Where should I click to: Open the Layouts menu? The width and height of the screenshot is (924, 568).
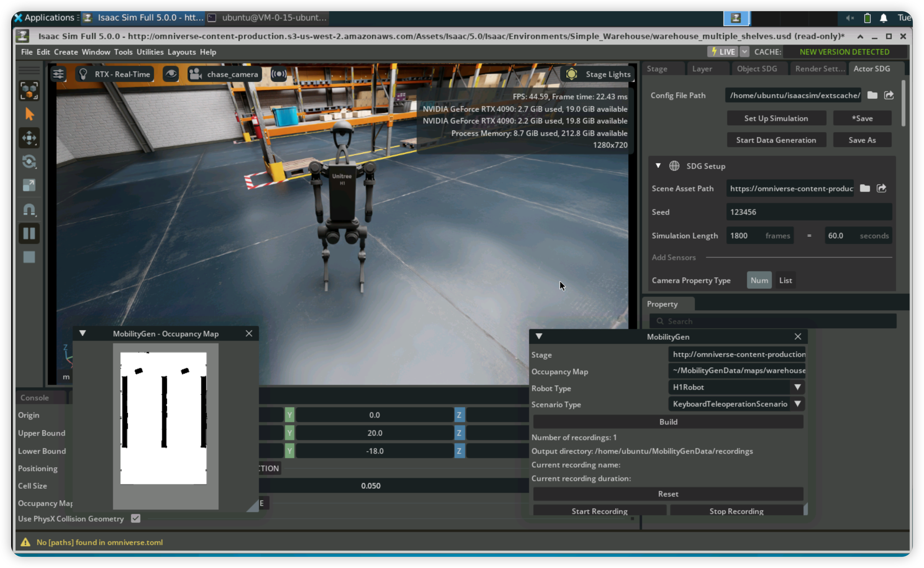point(182,52)
